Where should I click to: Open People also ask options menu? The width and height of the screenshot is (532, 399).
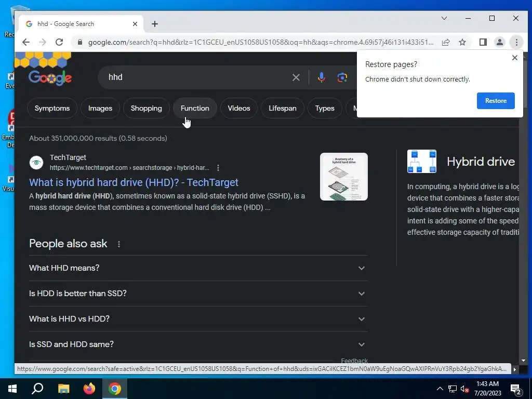(x=119, y=244)
